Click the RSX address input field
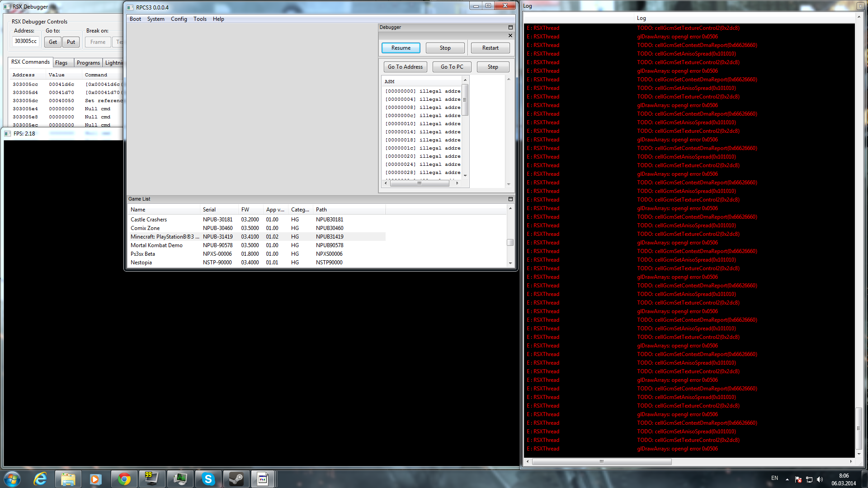Image resolution: width=868 pixels, height=488 pixels. pos(26,42)
